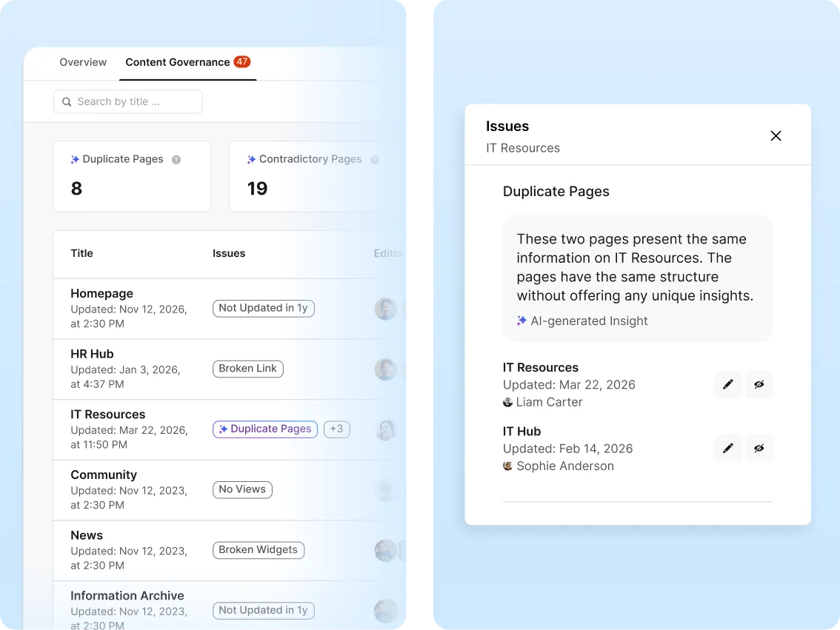Viewport: 840px width, 630px height.
Task: Close the Issues panel for IT Resources
Action: tap(776, 135)
